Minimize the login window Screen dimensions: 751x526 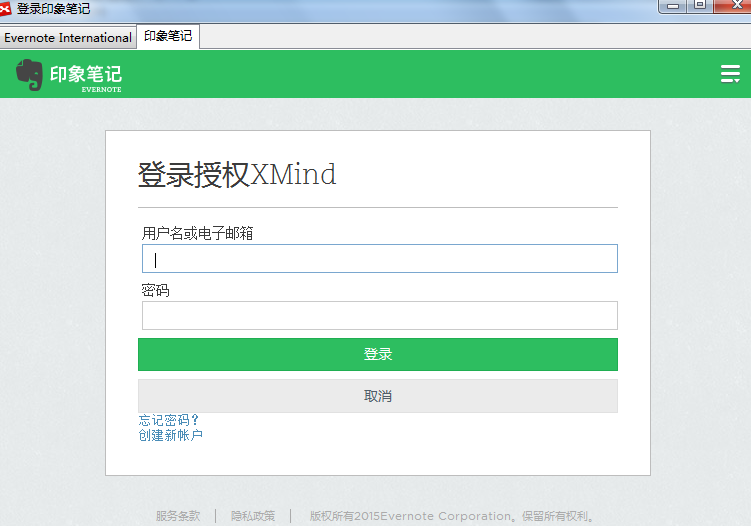coord(674,5)
